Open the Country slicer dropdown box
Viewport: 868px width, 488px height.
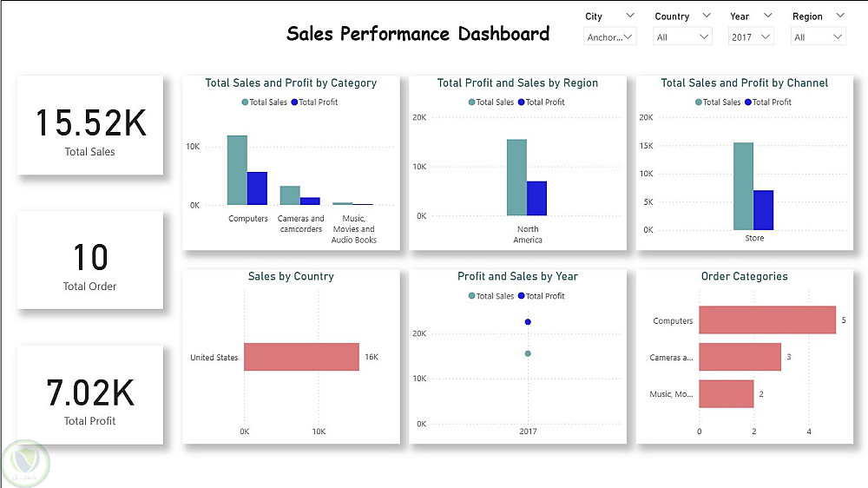[684, 36]
